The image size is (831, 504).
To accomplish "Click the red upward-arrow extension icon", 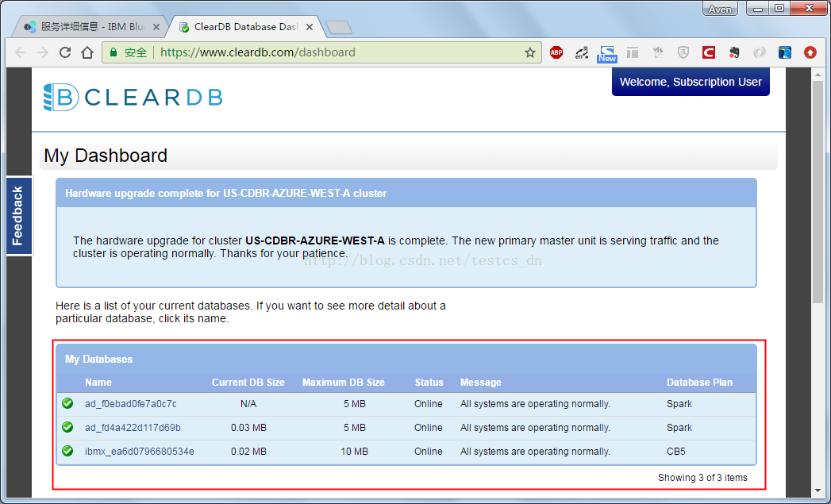I will [810, 52].
